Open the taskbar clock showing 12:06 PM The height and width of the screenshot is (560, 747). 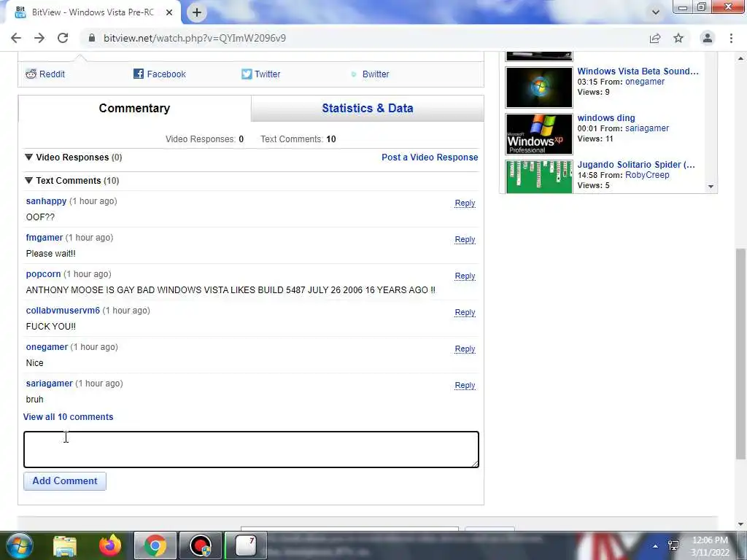[x=710, y=546]
